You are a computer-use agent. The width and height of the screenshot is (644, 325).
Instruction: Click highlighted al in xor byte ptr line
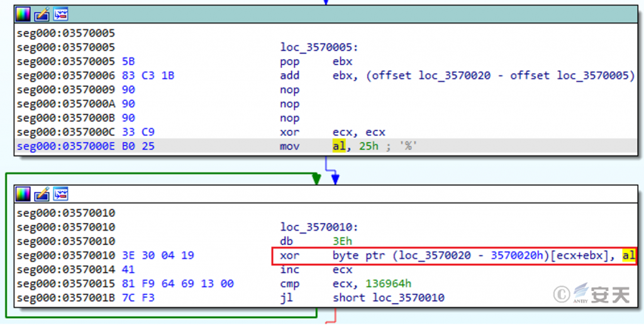pos(629,255)
